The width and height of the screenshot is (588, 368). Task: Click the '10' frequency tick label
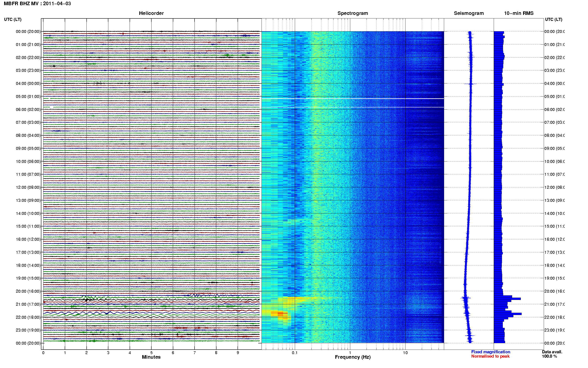[405, 353]
